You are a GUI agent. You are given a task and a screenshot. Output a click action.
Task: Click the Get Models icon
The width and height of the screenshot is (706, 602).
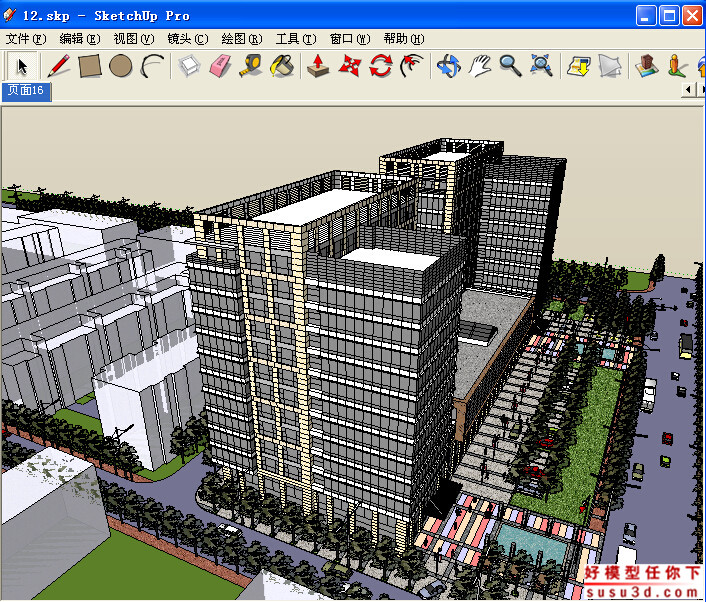(579, 66)
